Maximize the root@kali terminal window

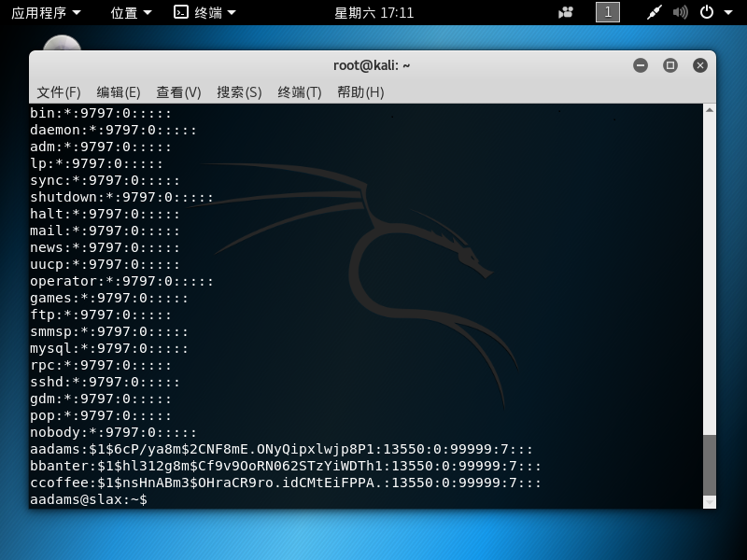670,65
